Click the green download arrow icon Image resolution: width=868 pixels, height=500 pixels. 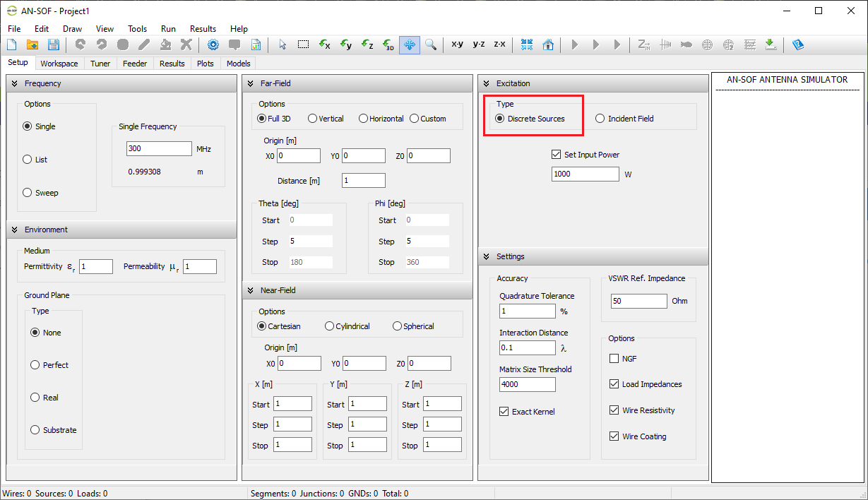pos(771,44)
